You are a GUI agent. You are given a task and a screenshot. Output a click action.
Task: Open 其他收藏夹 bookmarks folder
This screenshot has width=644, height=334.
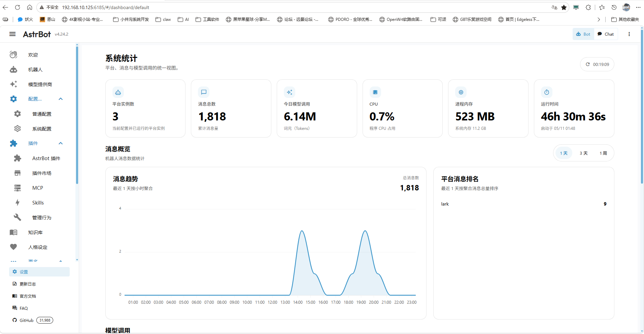coord(625,20)
